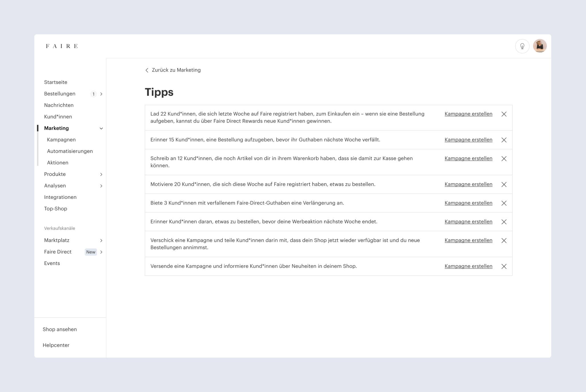Click the user profile avatar
Viewport: 586px width, 392px height.
tap(540, 46)
